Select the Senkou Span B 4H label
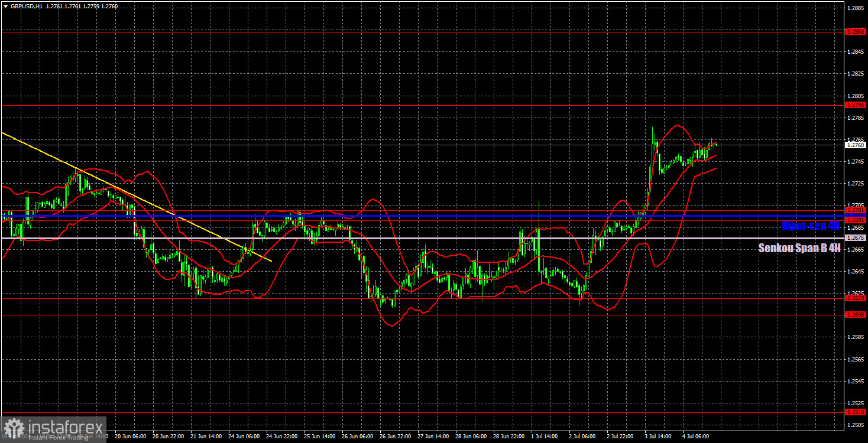This screenshot has height=443, width=868. (x=799, y=249)
